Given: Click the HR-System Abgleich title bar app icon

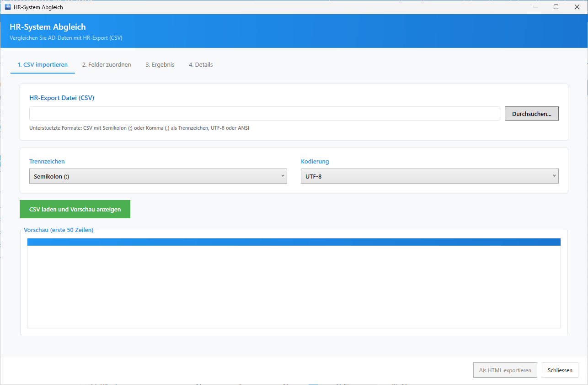Looking at the screenshot, I should coord(8,7).
